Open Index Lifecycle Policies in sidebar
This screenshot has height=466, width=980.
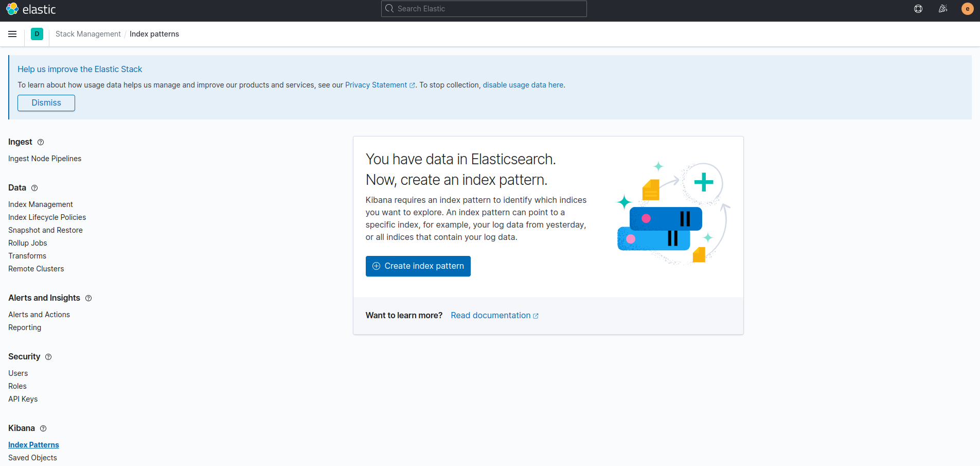[x=47, y=217]
